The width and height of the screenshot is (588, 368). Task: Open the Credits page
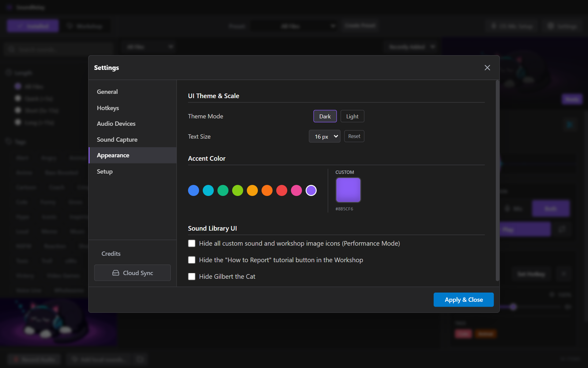tap(111, 254)
